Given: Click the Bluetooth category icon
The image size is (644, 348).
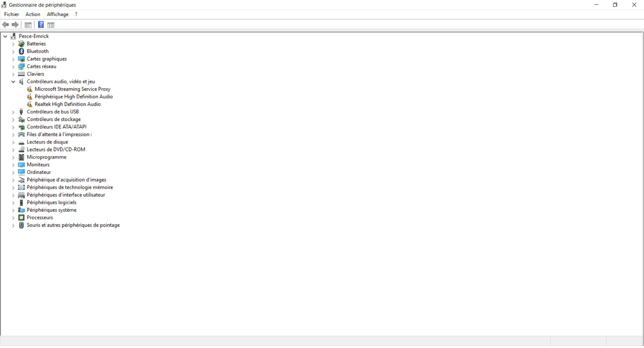Looking at the screenshot, I should point(21,51).
